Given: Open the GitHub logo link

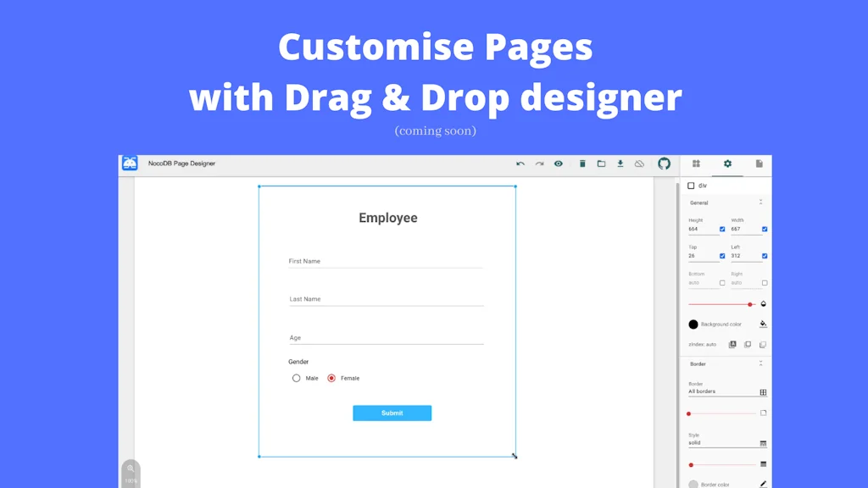Looking at the screenshot, I should (665, 164).
